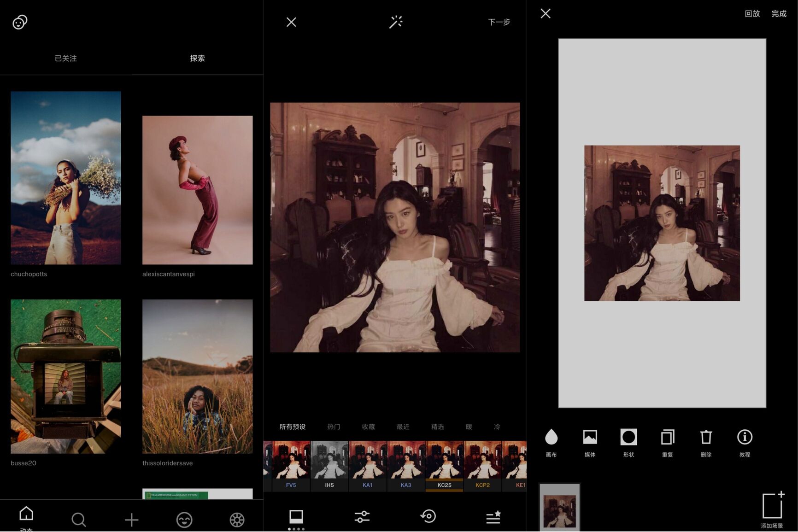
Task: Open alexiscantanvespi photo thumbnail
Action: (x=197, y=190)
